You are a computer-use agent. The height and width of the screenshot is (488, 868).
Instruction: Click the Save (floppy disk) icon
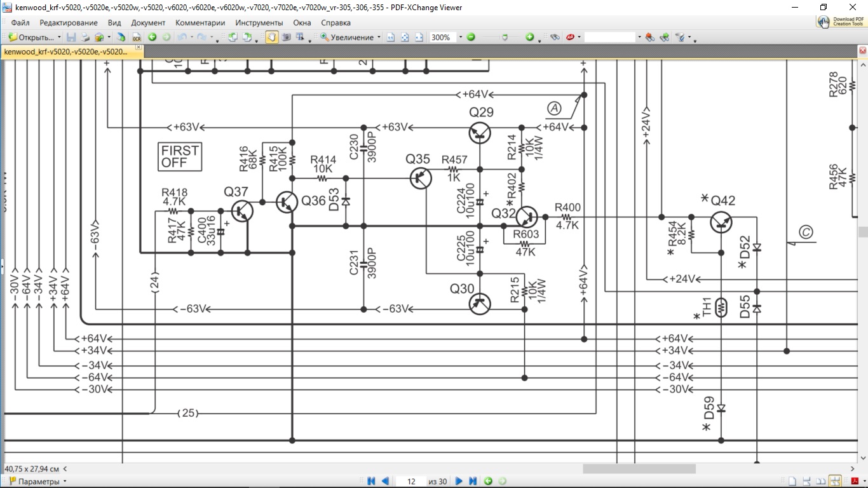pos(71,37)
